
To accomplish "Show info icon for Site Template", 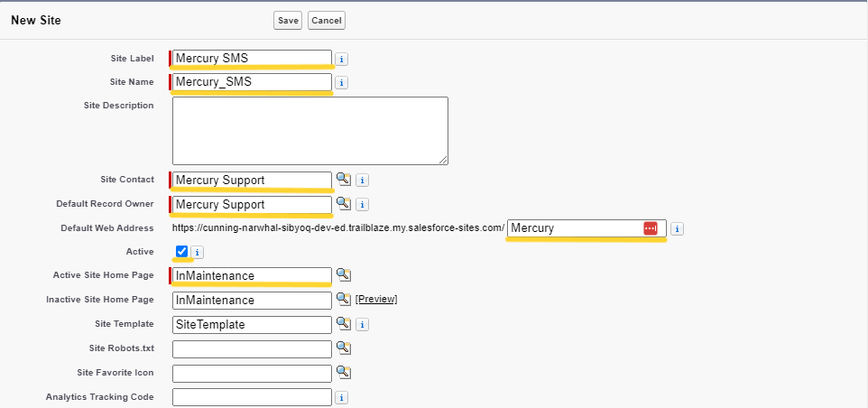I will click(362, 324).
